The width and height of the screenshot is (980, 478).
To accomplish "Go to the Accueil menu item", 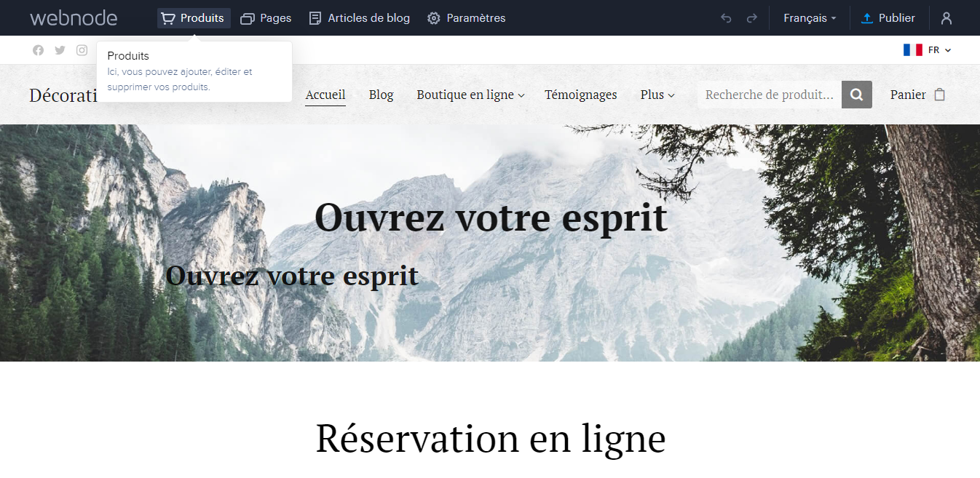I will click(x=325, y=95).
